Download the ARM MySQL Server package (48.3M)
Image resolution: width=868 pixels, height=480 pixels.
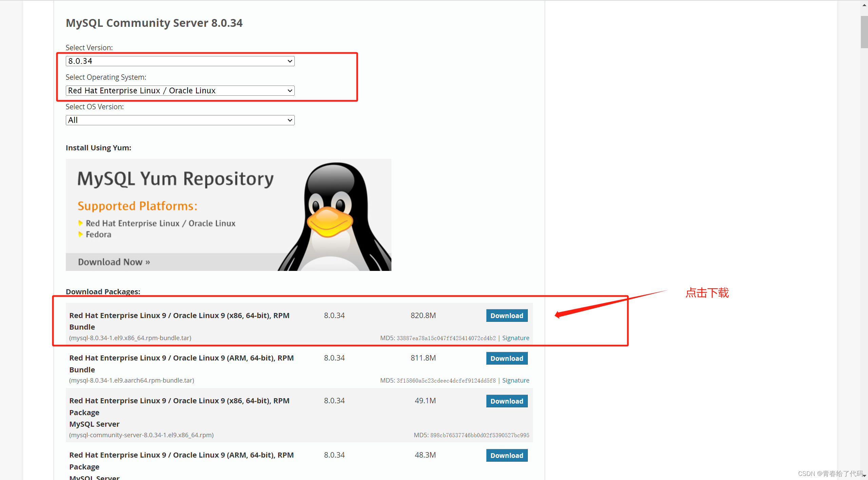tap(506, 456)
